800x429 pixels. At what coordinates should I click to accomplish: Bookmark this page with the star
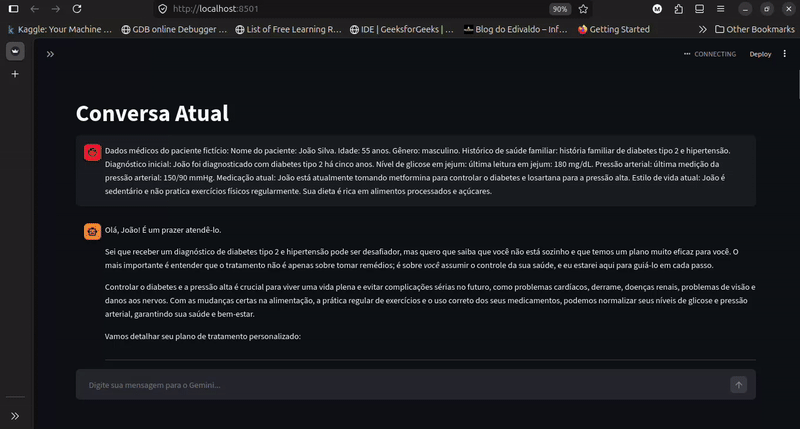pyautogui.click(x=583, y=9)
